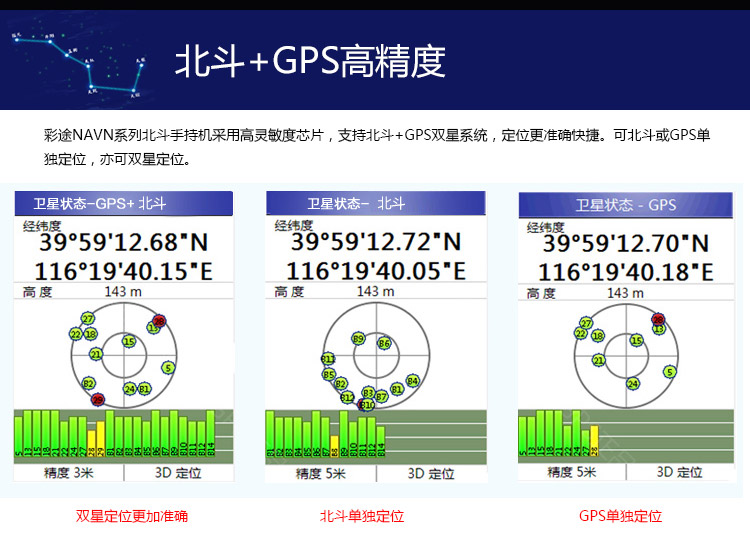The width and height of the screenshot is (750, 558).
Task: Click the 精度 3米 accuracy readout
Action: [68, 473]
